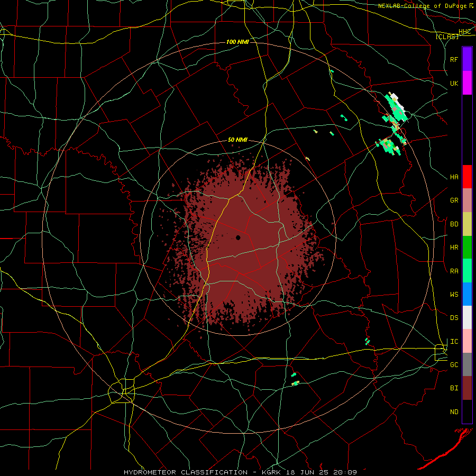Image resolution: width=476 pixels, height=476 pixels.
Task: Click the WS blue legend swatch
Action: (467, 294)
